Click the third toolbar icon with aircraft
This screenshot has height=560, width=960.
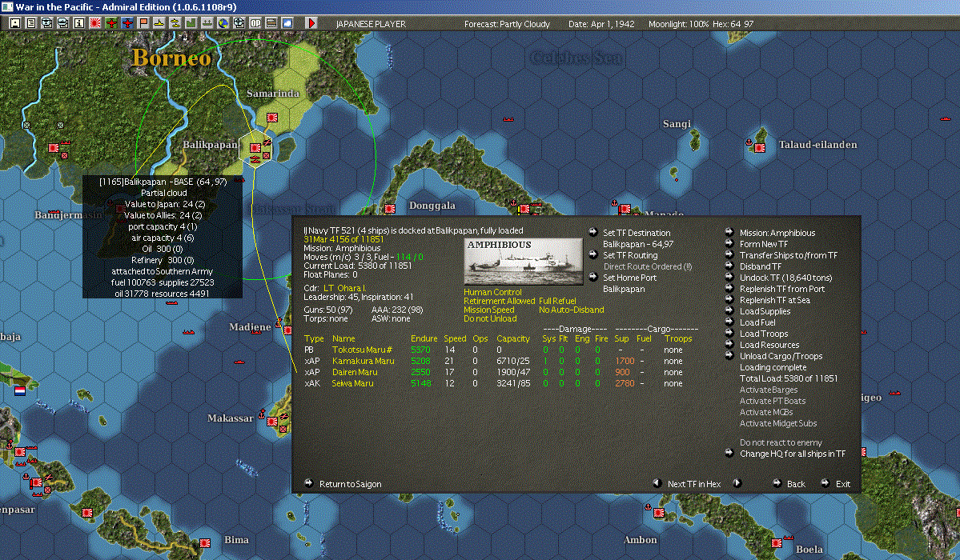(47, 23)
